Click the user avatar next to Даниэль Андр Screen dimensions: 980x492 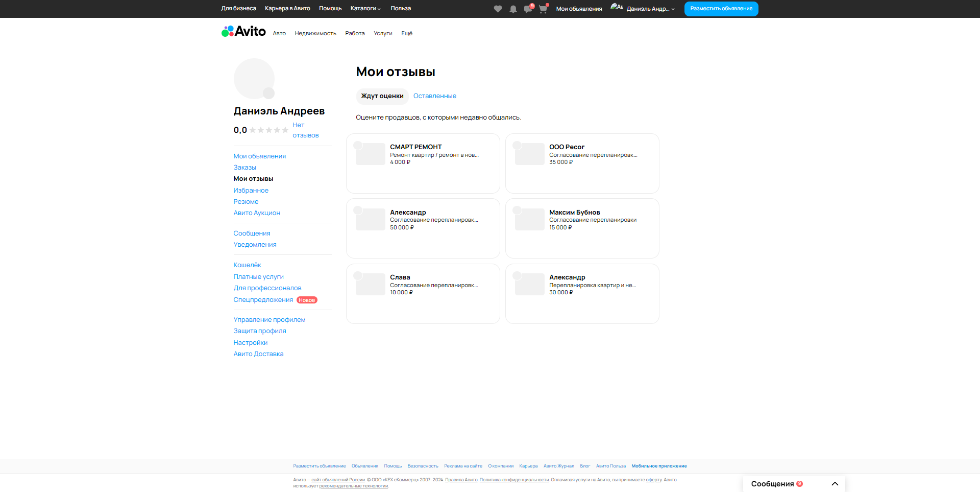click(617, 7)
